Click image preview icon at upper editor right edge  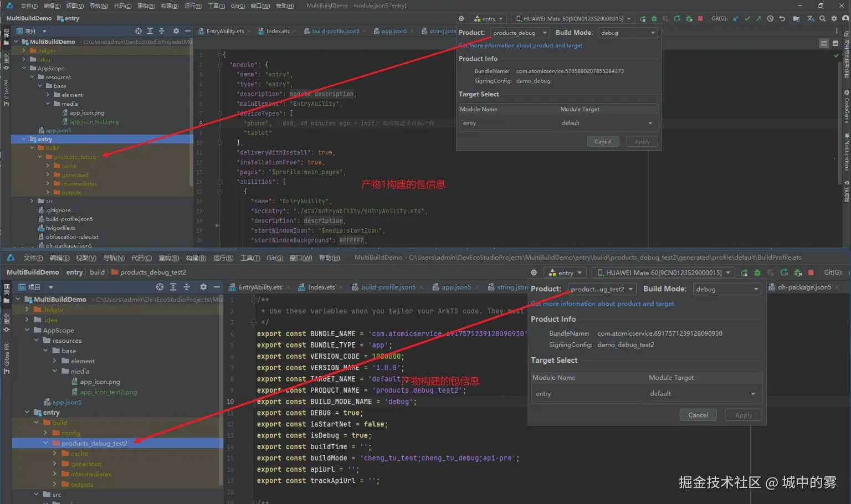tap(835, 43)
